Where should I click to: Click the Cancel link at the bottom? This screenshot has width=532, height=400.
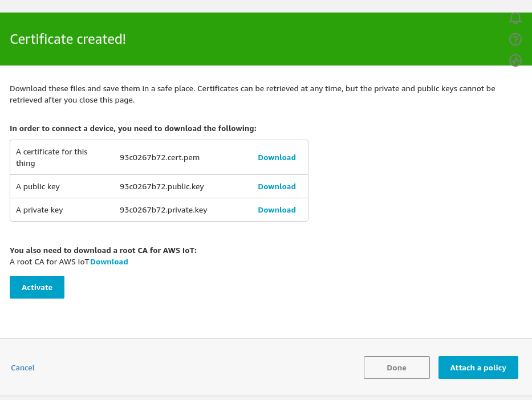(23, 368)
